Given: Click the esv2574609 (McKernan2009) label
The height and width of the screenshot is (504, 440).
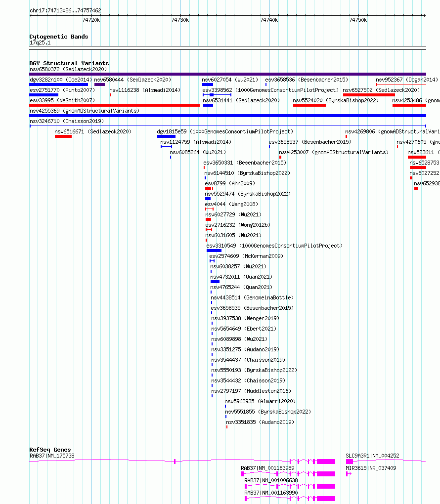Looking at the screenshot, I should (x=246, y=256).
